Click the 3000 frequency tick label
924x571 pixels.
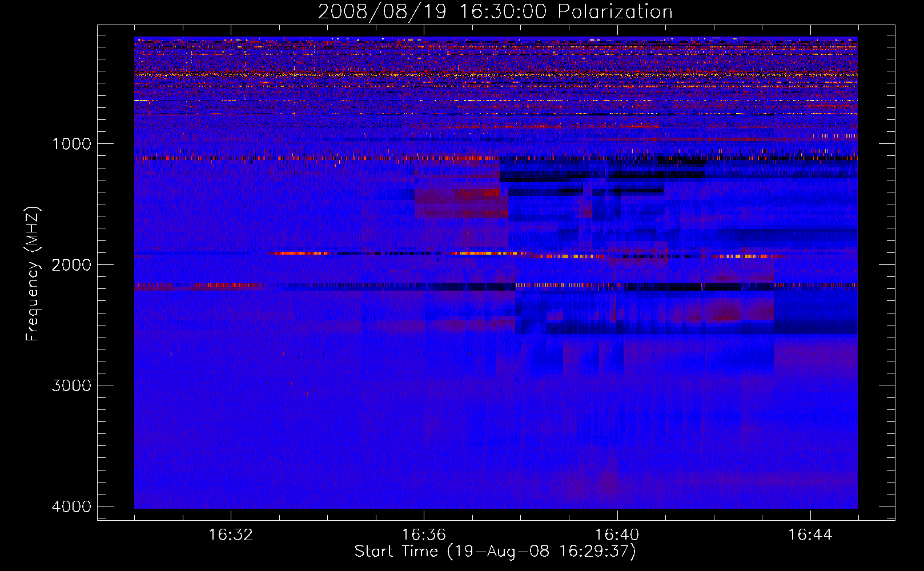coord(71,385)
